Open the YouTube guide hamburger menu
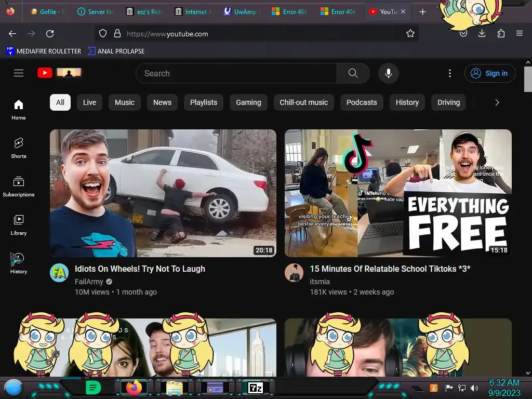 (19, 73)
